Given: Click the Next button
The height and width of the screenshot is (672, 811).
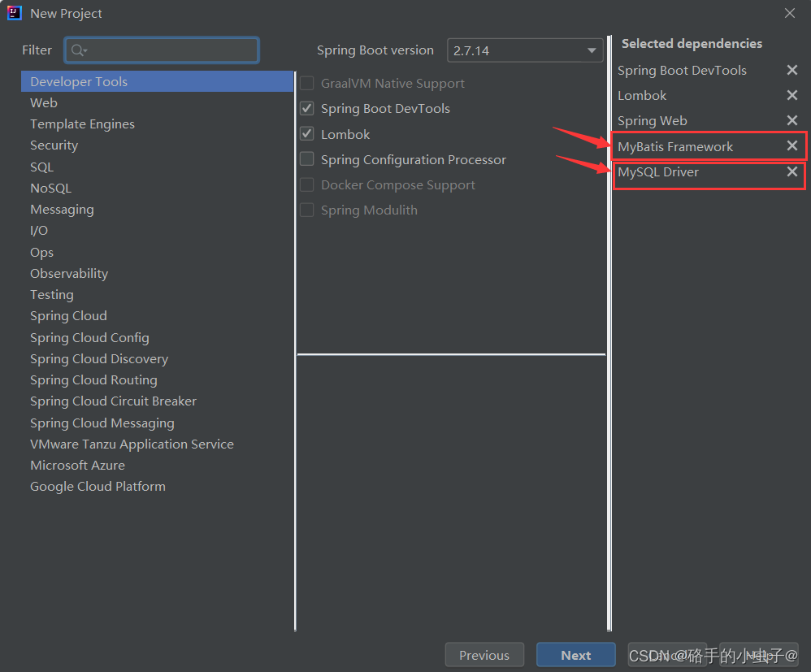Looking at the screenshot, I should point(575,654).
